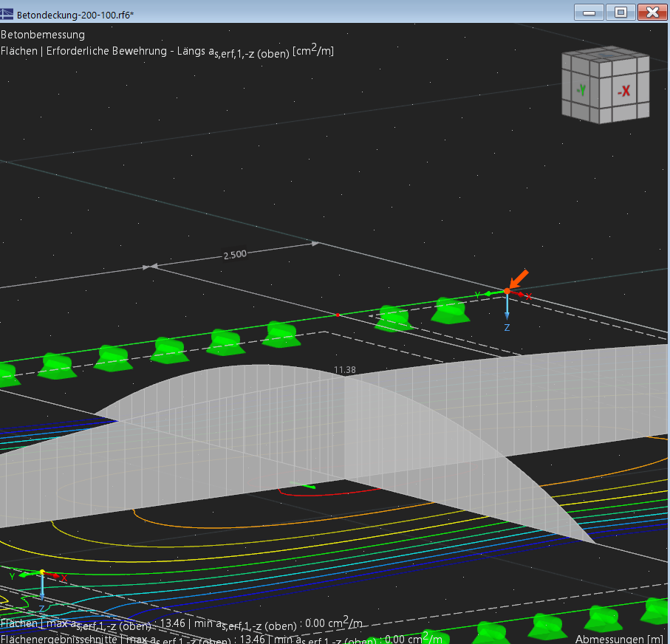This screenshot has width=670, height=644.
Task: Click the Betonbemessung heading text
Action: pyautogui.click(x=43, y=35)
